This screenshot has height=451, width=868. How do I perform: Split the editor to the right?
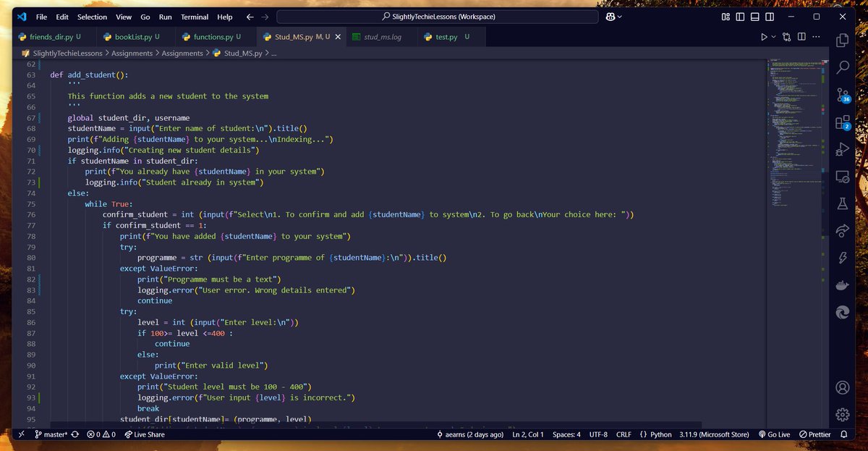[x=802, y=36]
